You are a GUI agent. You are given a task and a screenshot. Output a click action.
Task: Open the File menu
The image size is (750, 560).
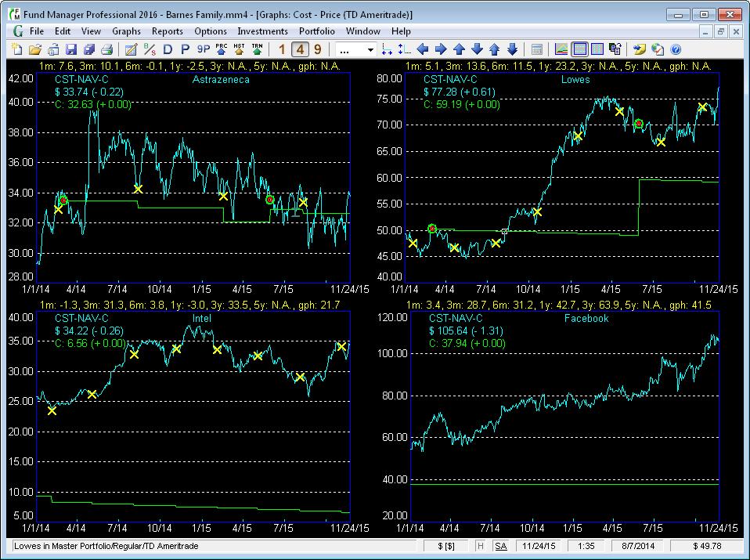(36, 31)
